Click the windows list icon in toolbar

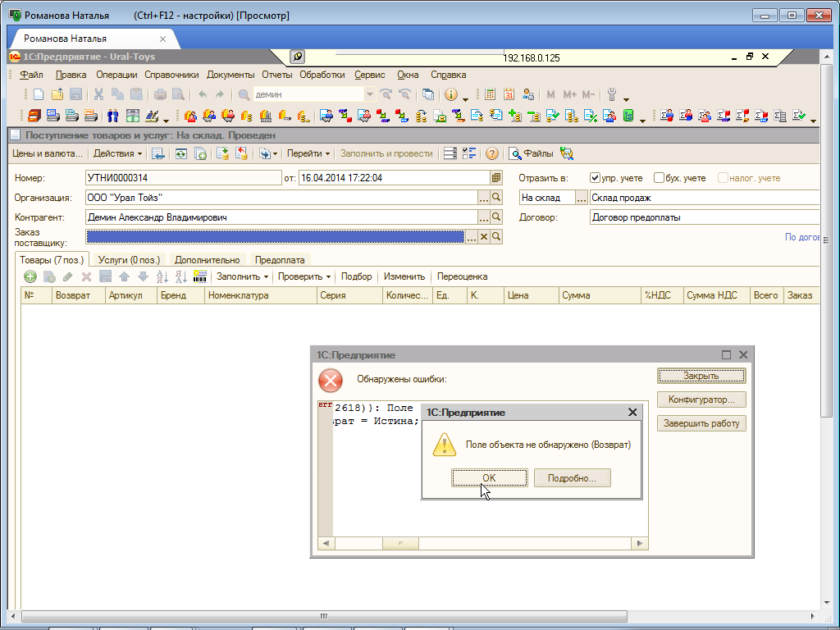(427, 95)
